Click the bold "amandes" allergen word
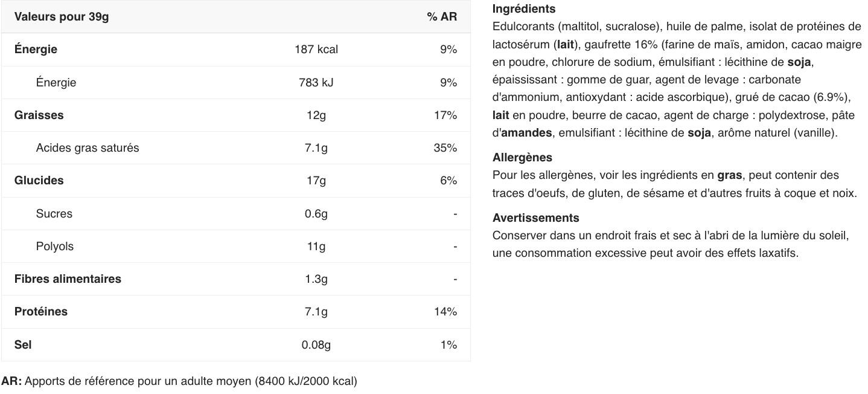 [526, 133]
